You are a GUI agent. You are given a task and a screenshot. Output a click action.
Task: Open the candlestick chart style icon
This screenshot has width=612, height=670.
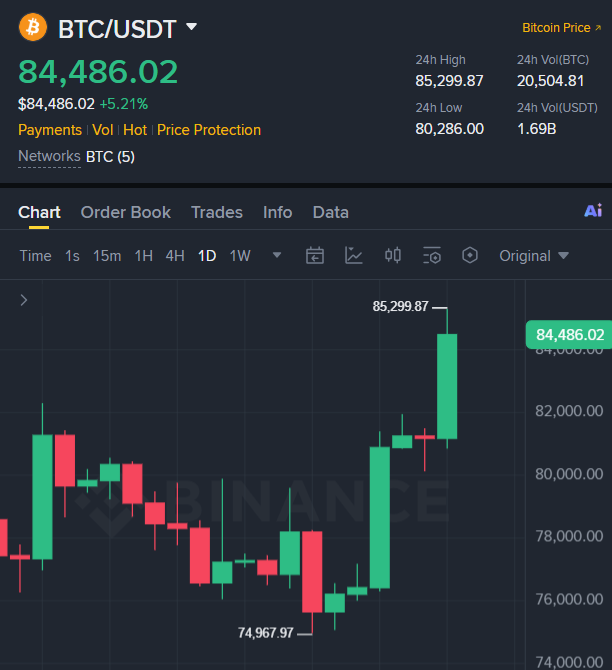pyautogui.click(x=393, y=256)
